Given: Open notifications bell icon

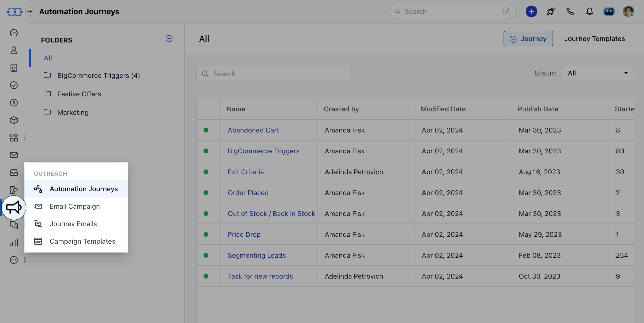Looking at the screenshot, I should pyautogui.click(x=589, y=11).
